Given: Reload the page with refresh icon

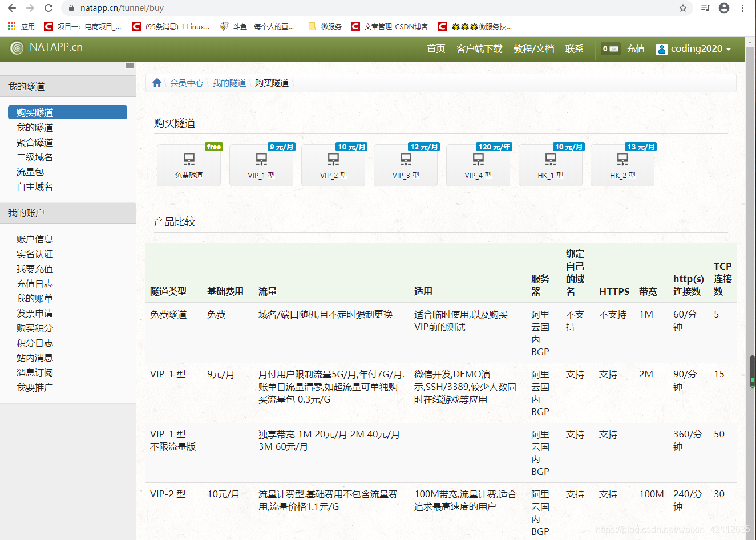Looking at the screenshot, I should pyautogui.click(x=48, y=8).
